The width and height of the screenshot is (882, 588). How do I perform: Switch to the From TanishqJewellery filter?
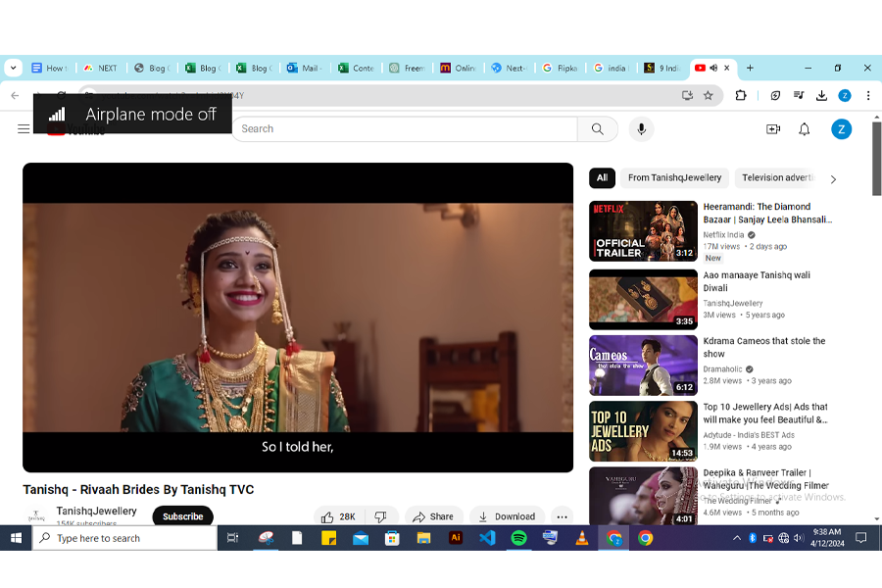673,178
